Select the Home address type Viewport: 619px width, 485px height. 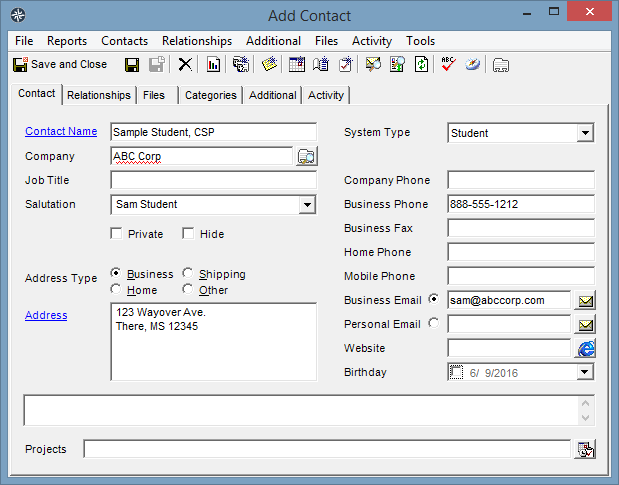pyautogui.click(x=116, y=289)
